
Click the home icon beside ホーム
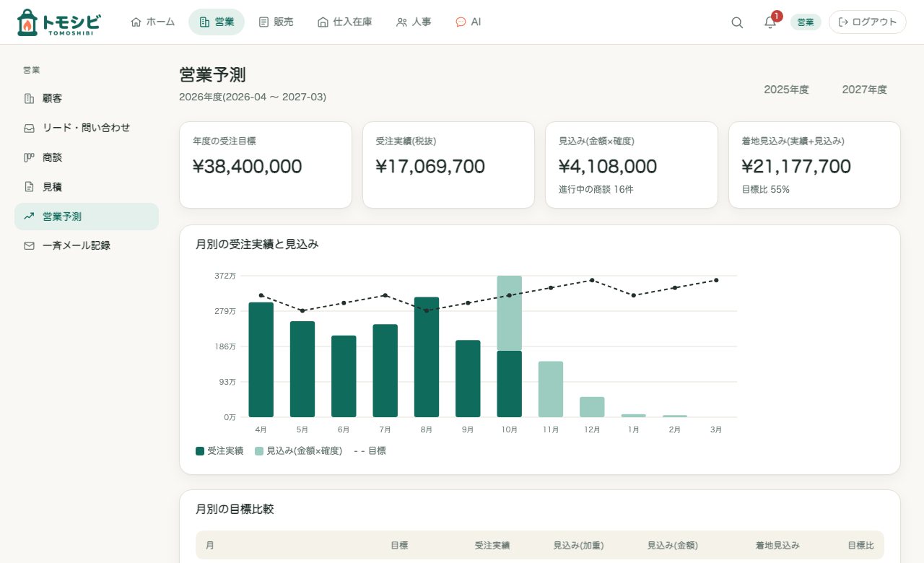136,22
